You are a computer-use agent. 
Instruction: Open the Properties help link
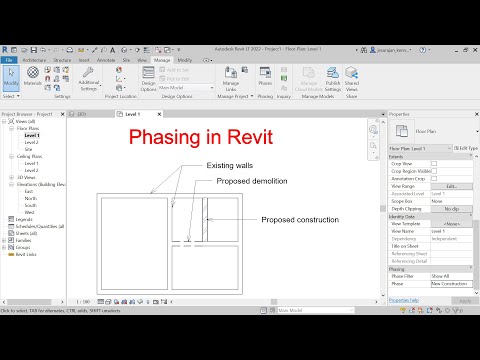click(x=404, y=300)
